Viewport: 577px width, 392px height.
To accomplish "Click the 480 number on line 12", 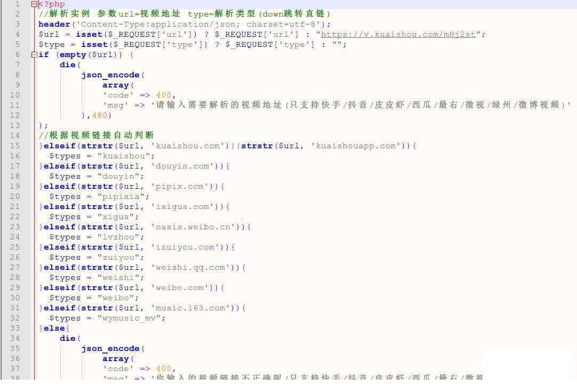I will pos(99,115).
